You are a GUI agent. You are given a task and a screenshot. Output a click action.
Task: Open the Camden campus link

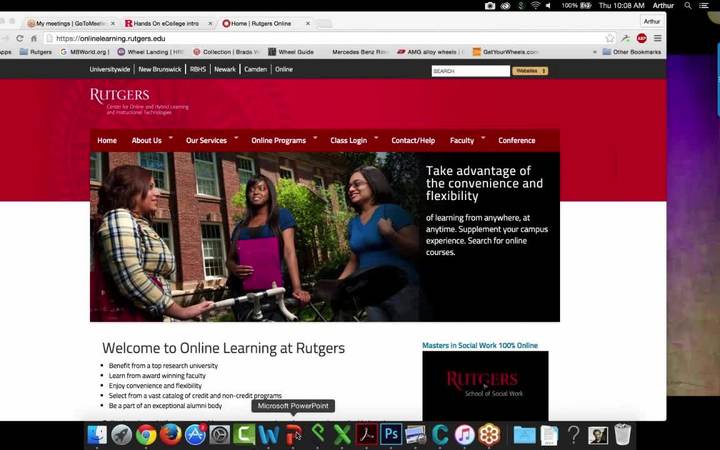coord(255,69)
